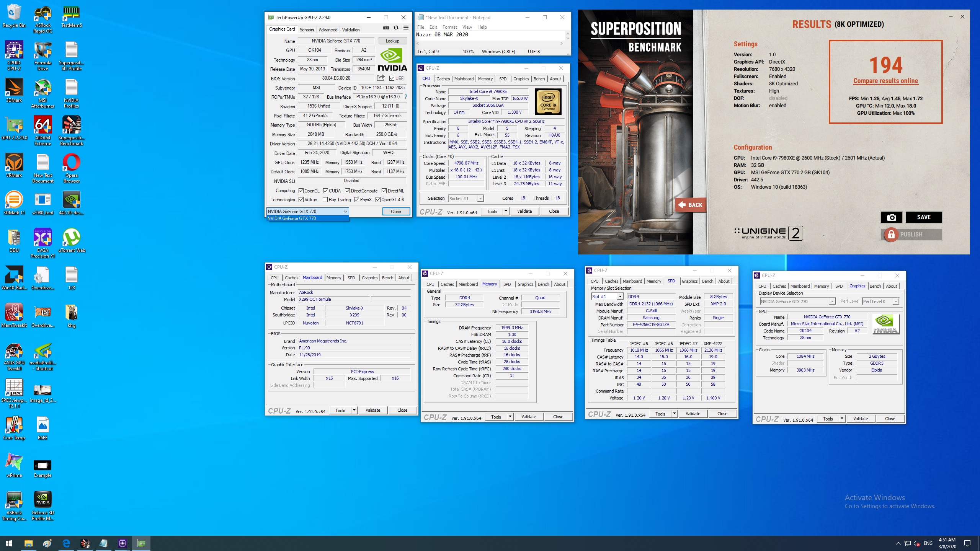Open Formula Drive desktop icon

43,56
